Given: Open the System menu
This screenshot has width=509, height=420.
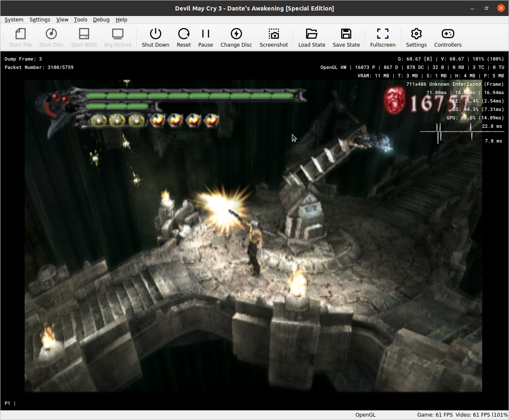Looking at the screenshot, I should 14,20.
